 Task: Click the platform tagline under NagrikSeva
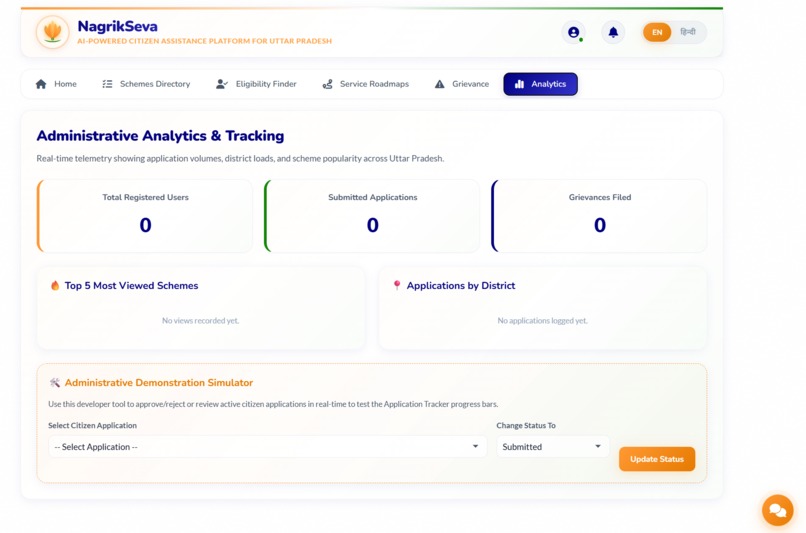[205, 41]
